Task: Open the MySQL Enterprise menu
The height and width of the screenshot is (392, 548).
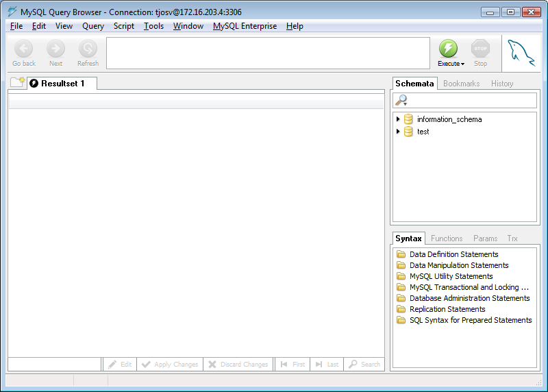Action: tap(245, 26)
